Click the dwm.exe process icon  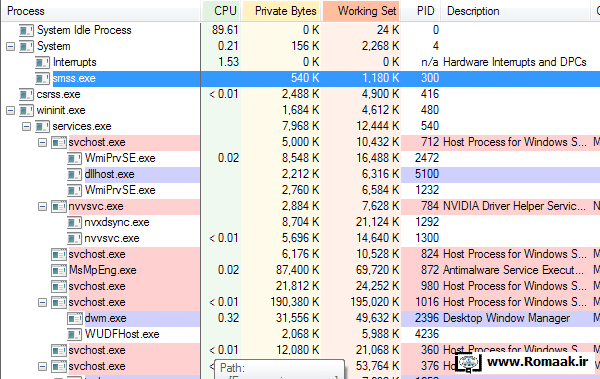click(75, 319)
